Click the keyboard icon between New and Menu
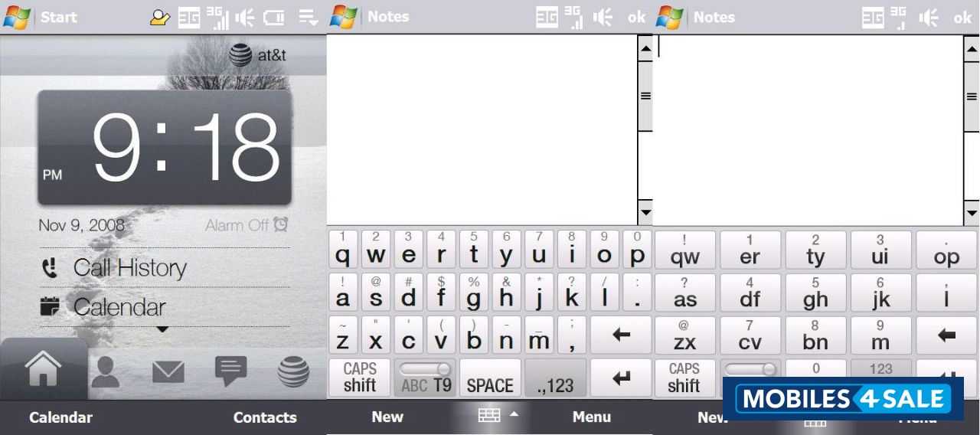 tap(488, 416)
